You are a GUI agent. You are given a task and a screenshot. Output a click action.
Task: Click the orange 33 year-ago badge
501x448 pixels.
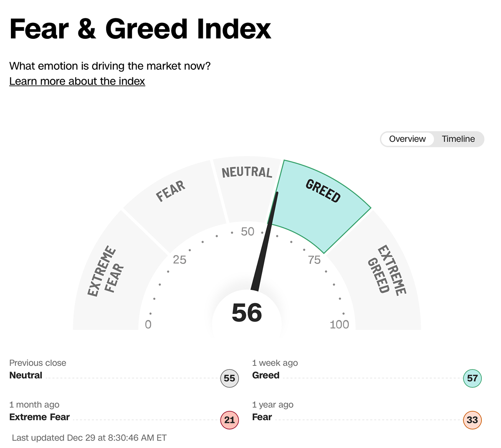(x=472, y=420)
